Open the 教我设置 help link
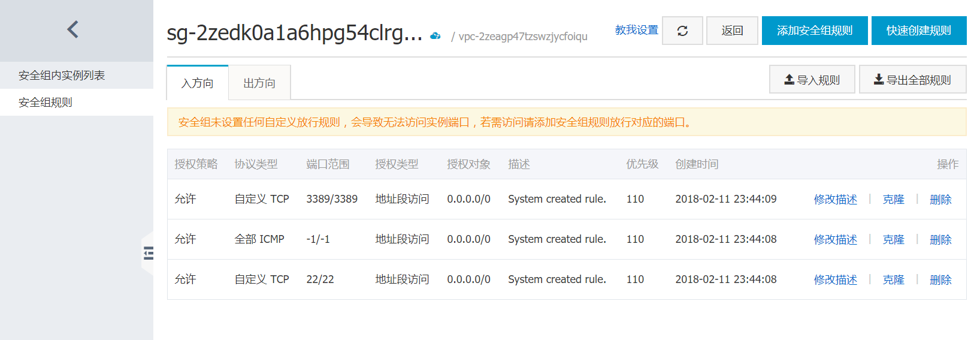Viewport: 980px width, 340px height. coord(636,30)
